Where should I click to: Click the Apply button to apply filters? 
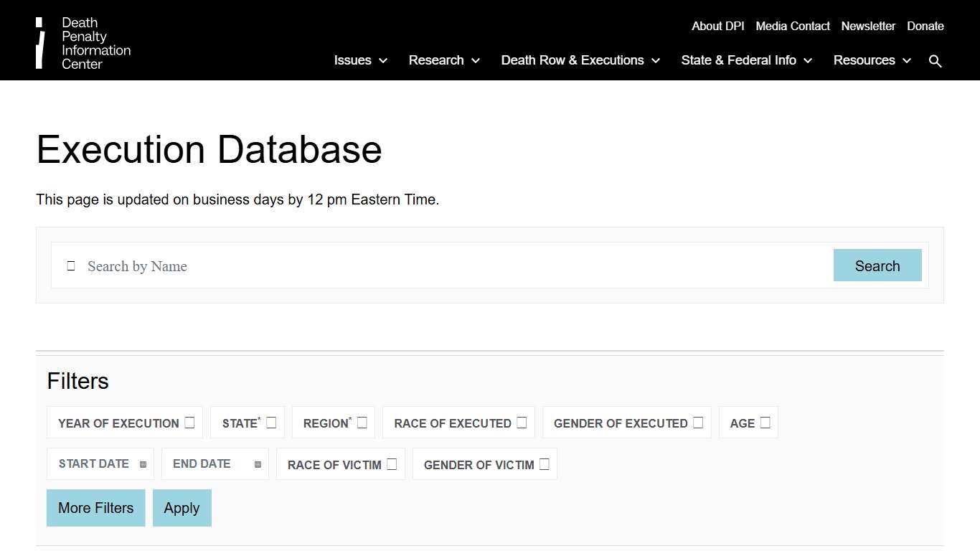pos(182,507)
